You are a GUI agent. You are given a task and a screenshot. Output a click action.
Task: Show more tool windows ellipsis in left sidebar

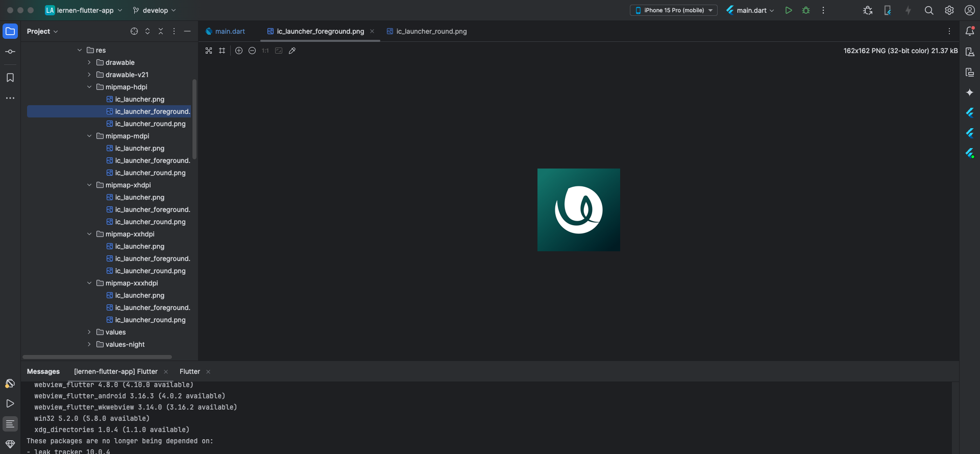pyautogui.click(x=10, y=98)
